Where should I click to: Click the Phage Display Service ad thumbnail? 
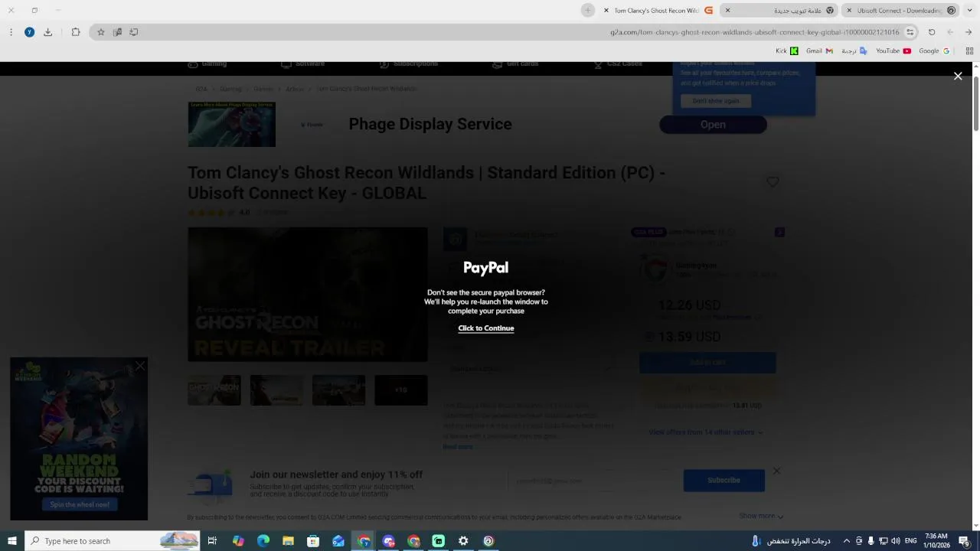[x=232, y=124]
